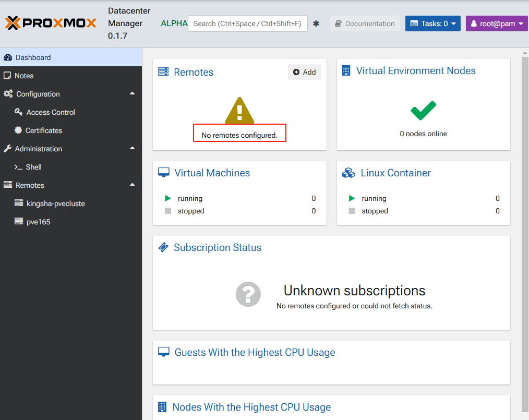The height and width of the screenshot is (420, 529).
Task: Click the Shell terminal prompt icon
Action: click(x=18, y=167)
